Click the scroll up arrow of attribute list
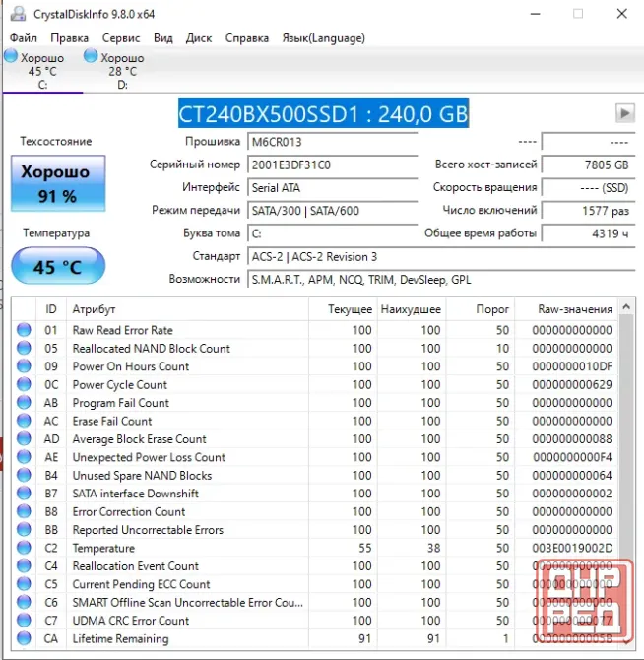Screen dimensions: 644x660 [626, 306]
